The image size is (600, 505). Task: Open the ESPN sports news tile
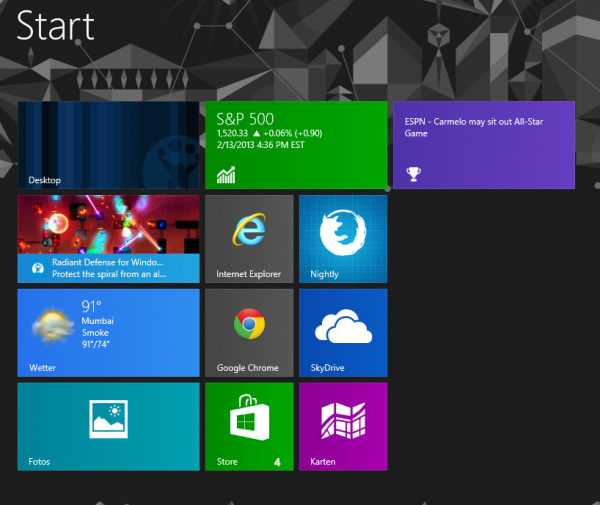coord(484,145)
